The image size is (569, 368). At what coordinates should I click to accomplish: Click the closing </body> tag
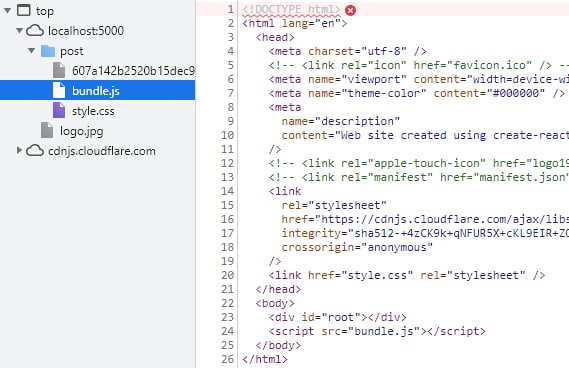tap(278, 345)
